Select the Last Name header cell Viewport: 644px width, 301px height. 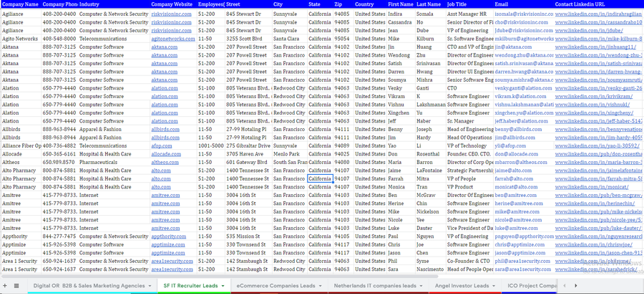point(431,4)
